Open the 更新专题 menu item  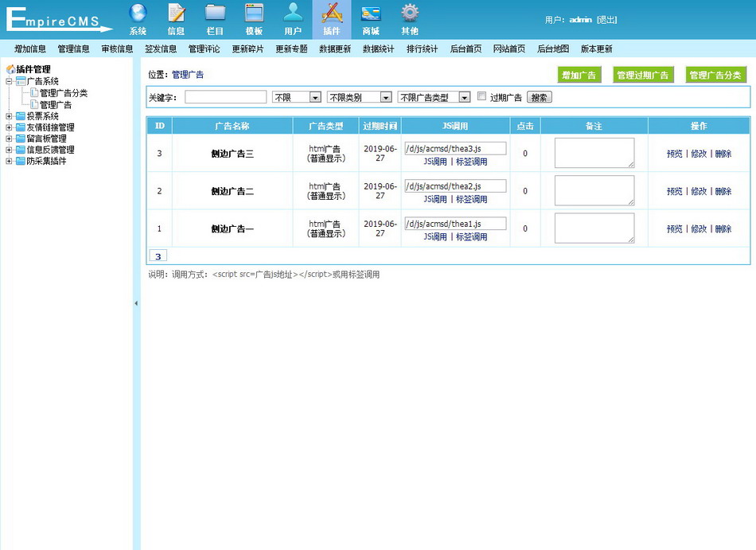click(x=291, y=49)
